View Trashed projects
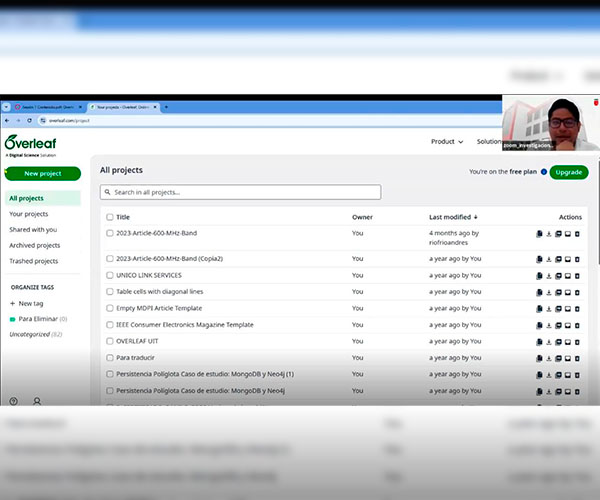 click(34, 261)
